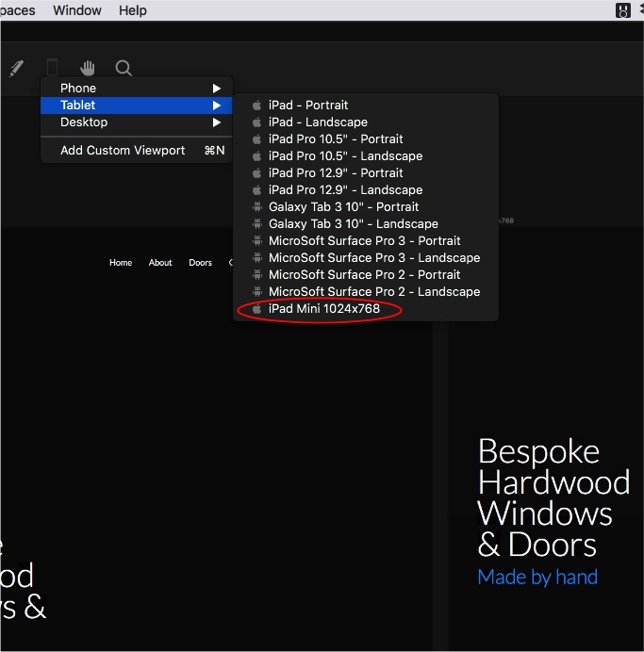Click the About link in preview

click(x=160, y=263)
